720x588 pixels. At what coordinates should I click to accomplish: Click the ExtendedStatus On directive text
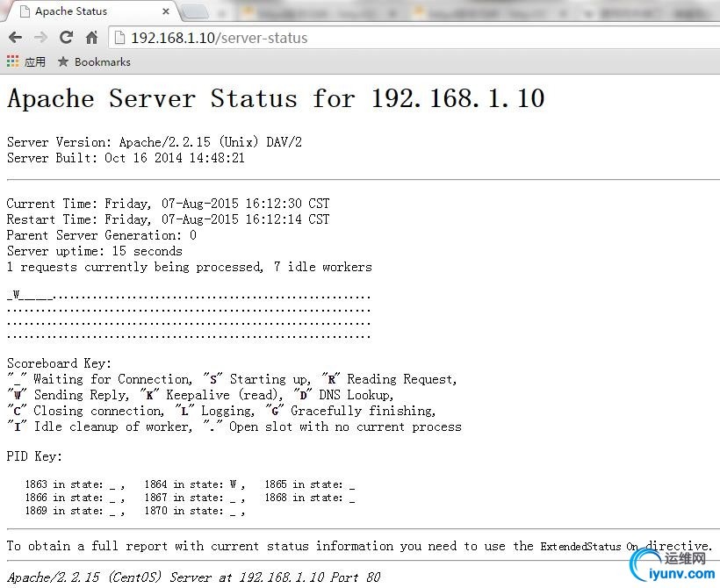pos(589,546)
